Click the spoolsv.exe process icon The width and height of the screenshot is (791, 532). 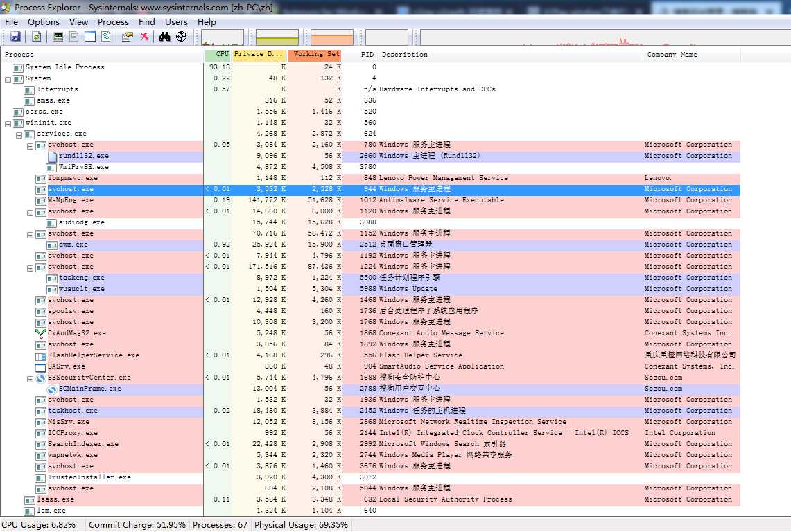pos(41,312)
